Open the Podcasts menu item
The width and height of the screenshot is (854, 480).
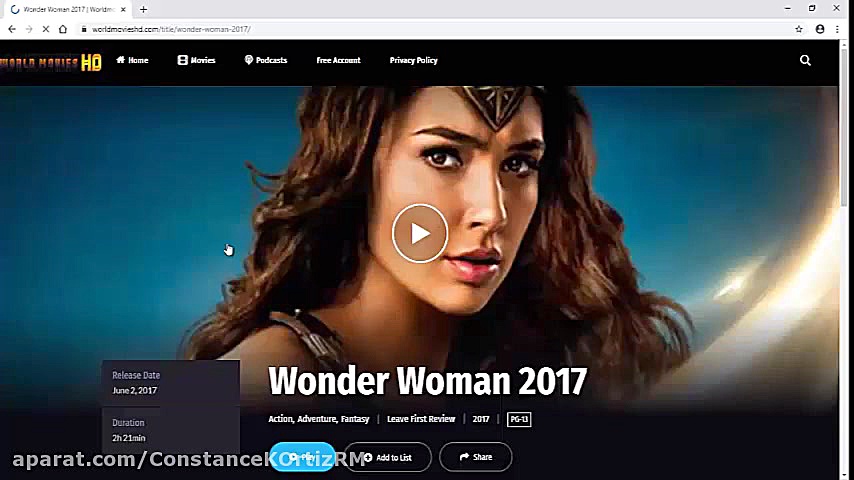(x=266, y=60)
